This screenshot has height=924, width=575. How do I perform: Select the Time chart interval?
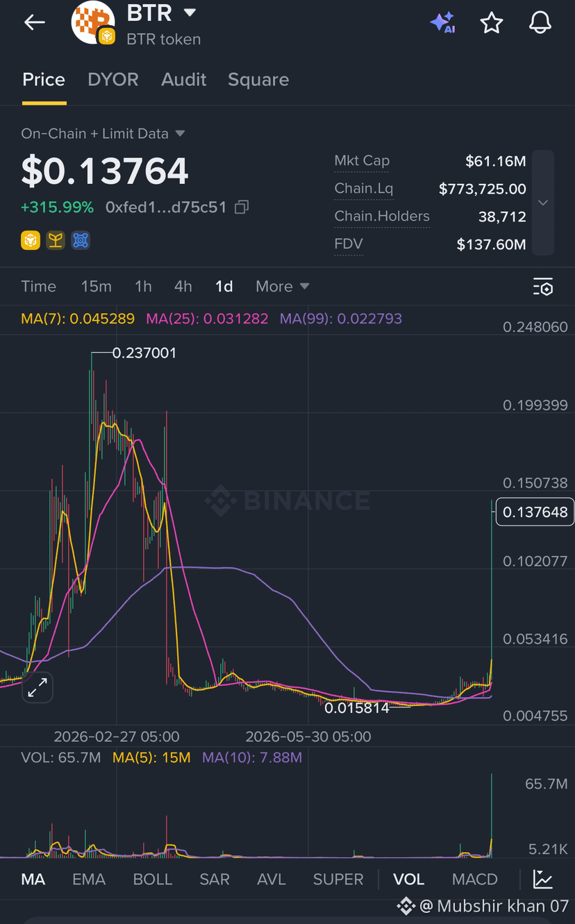[39, 286]
